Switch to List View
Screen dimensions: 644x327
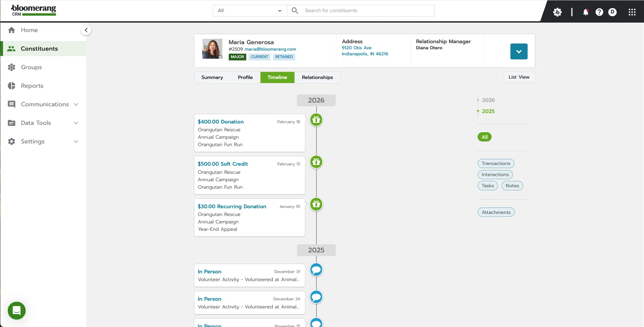click(519, 77)
